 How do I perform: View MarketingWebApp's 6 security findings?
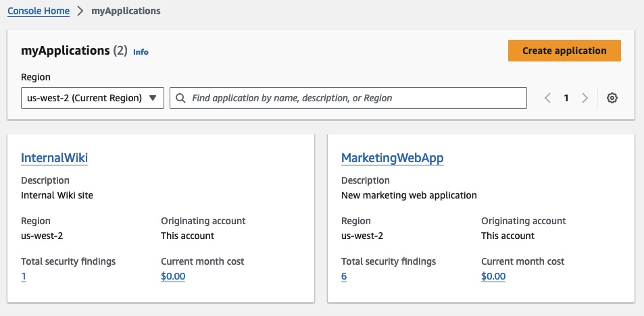[344, 277]
